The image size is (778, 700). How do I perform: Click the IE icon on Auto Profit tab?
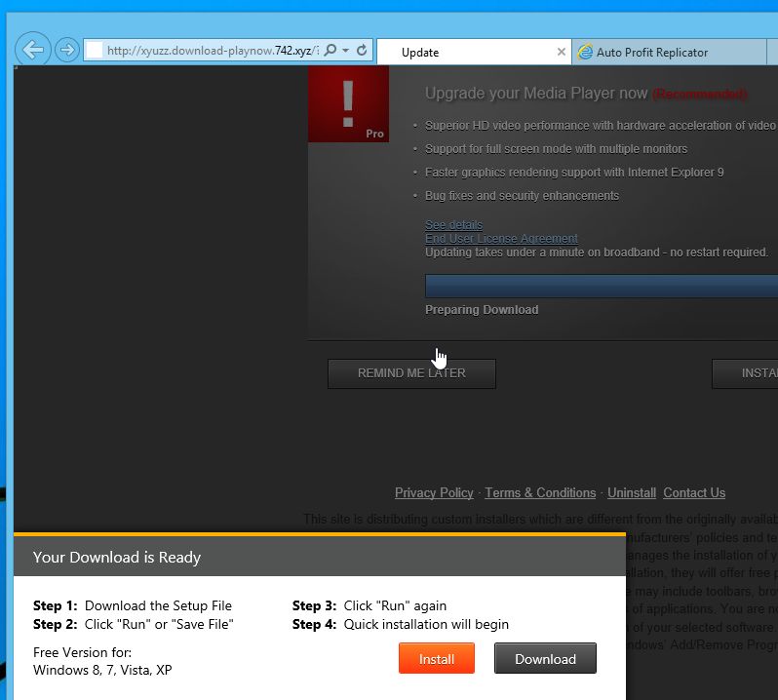(586, 52)
